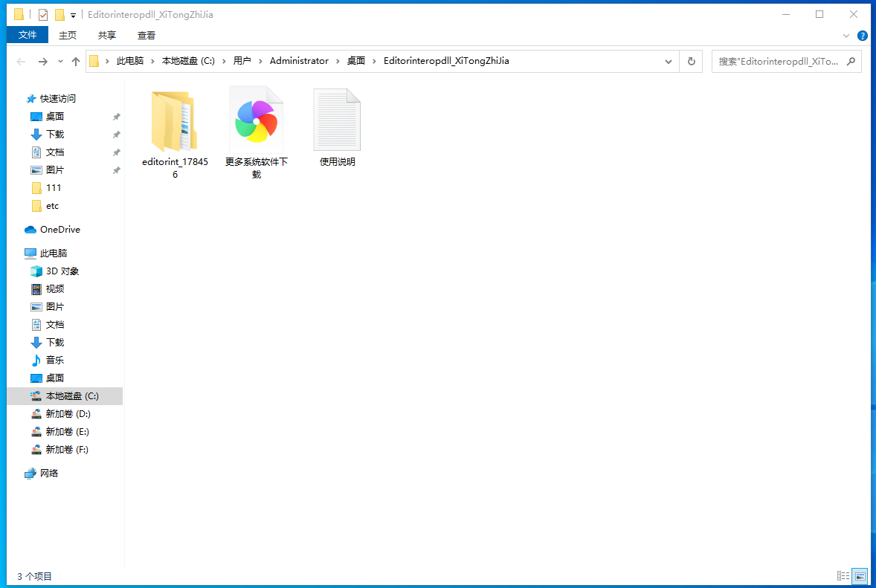Select 此电脑 in navigation pane
876x588 pixels.
pyautogui.click(x=53, y=253)
